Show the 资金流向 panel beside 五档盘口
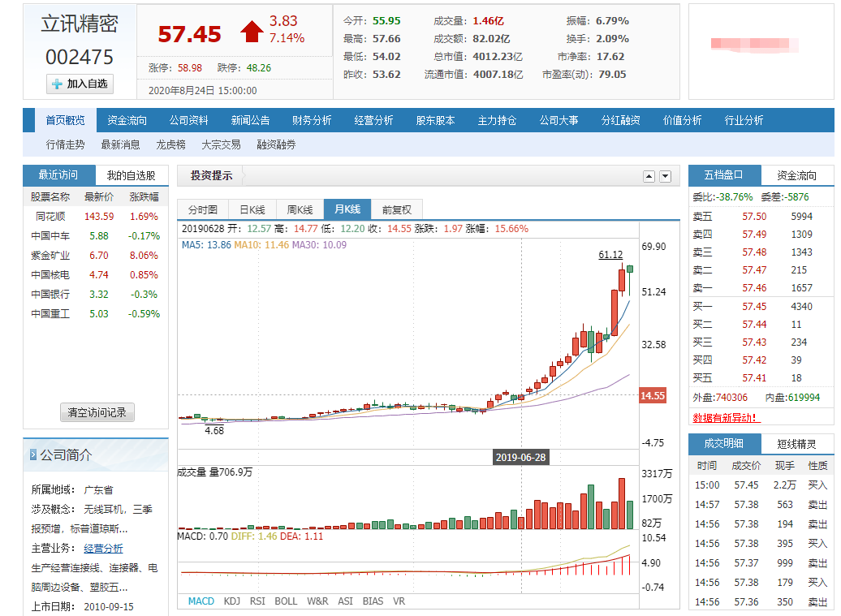Screen dimensions: 841x616 (796, 175)
